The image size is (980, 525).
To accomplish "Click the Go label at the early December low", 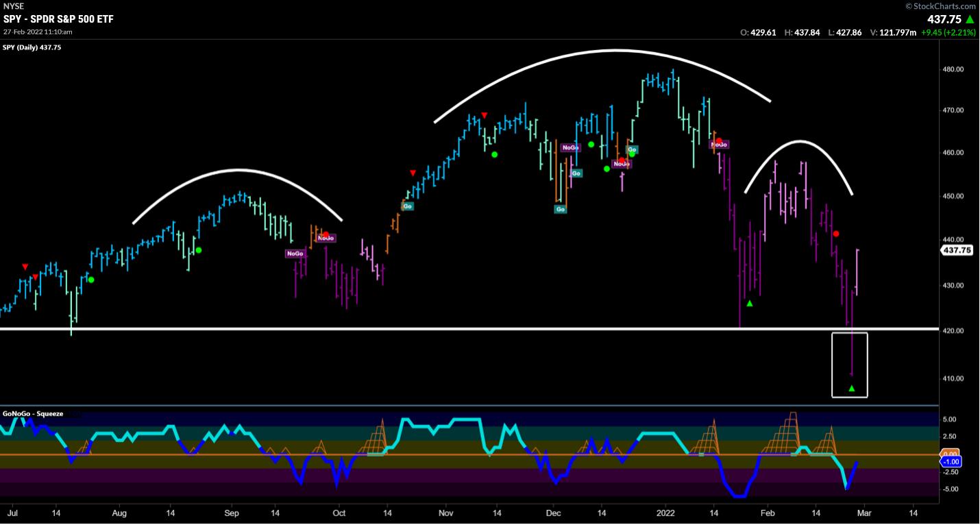I will pos(561,209).
